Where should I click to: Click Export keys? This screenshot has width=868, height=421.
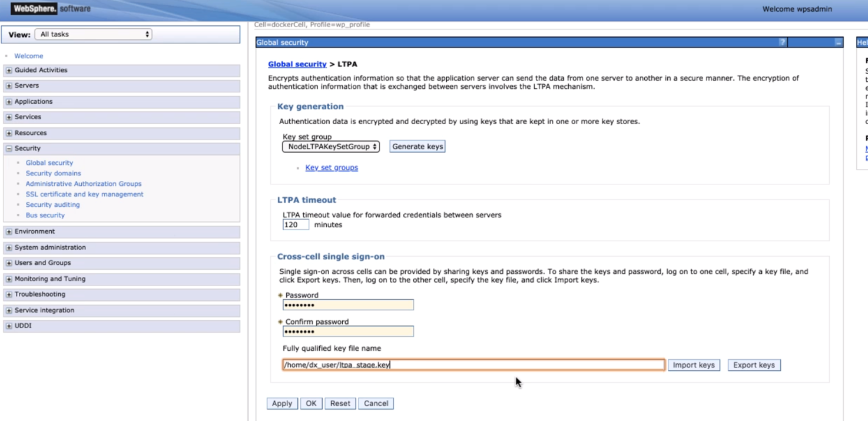754,364
